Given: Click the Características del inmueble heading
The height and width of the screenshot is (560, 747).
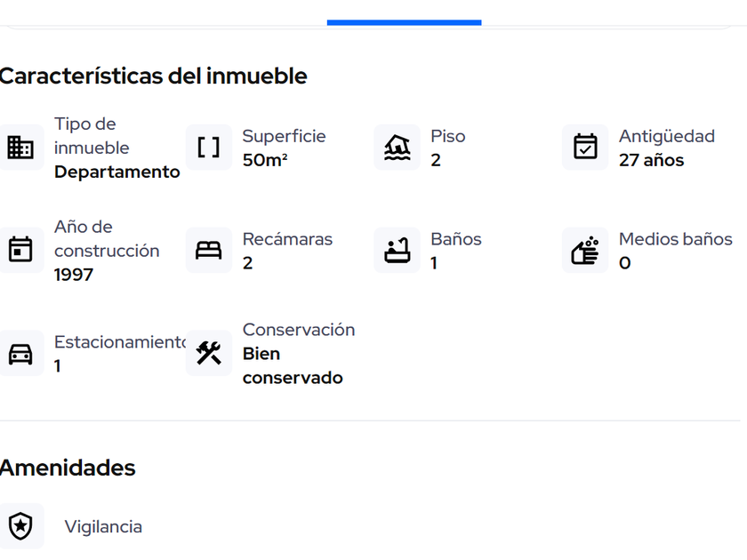Looking at the screenshot, I should pyautogui.click(x=153, y=76).
